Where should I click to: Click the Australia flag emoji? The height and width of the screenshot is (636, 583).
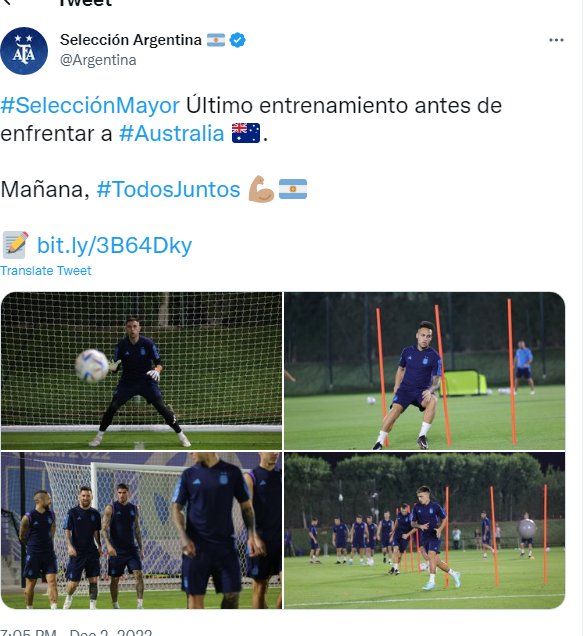(x=246, y=133)
